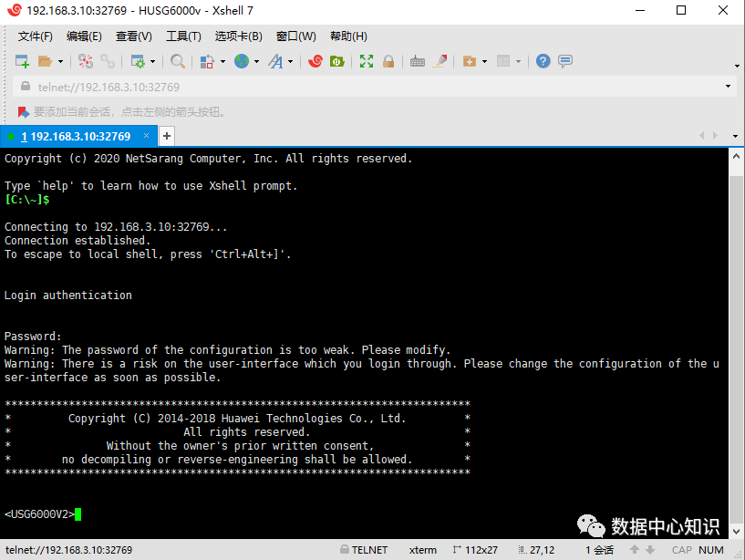Image resolution: width=745 pixels, height=560 pixels.
Task: Launch the red Xmanager swirl icon
Action: click(316, 61)
